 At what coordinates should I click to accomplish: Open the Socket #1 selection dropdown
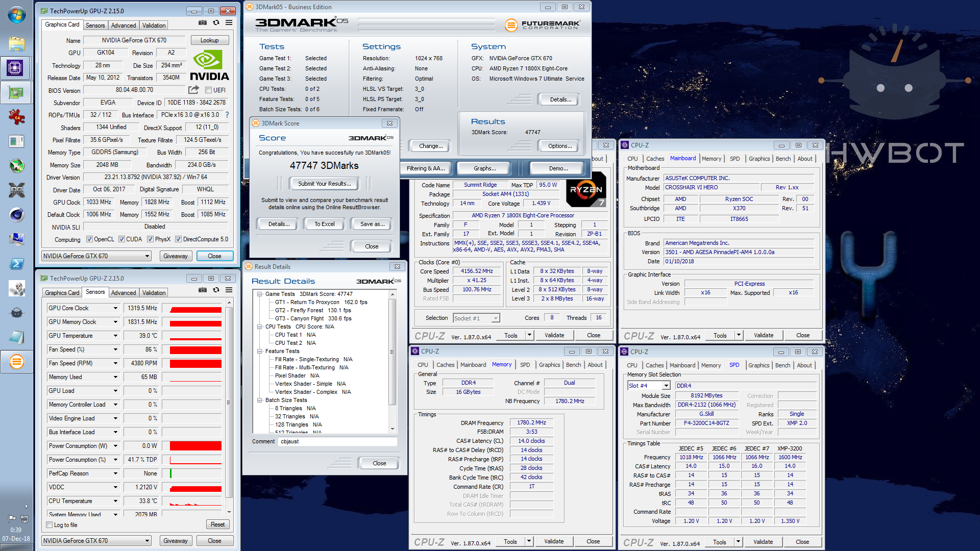pos(495,318)
